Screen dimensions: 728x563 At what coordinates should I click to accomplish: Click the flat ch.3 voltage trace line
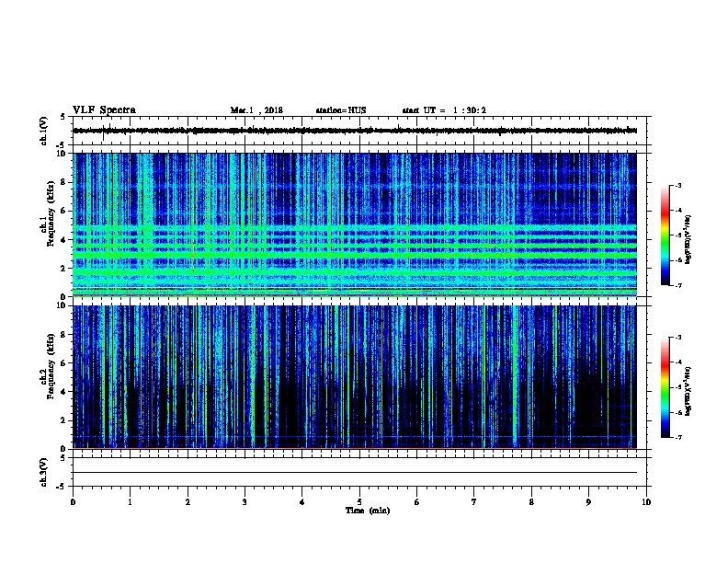point(355,473)
